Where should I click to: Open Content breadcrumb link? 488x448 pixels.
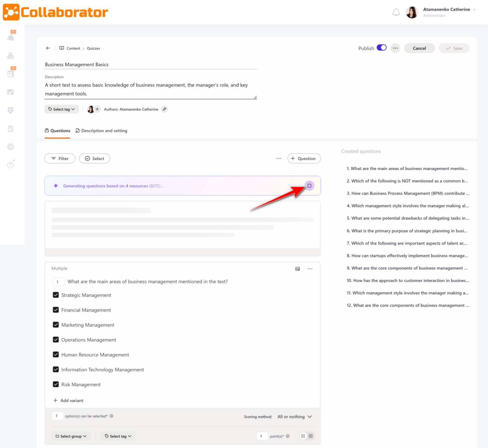[73, 48]
